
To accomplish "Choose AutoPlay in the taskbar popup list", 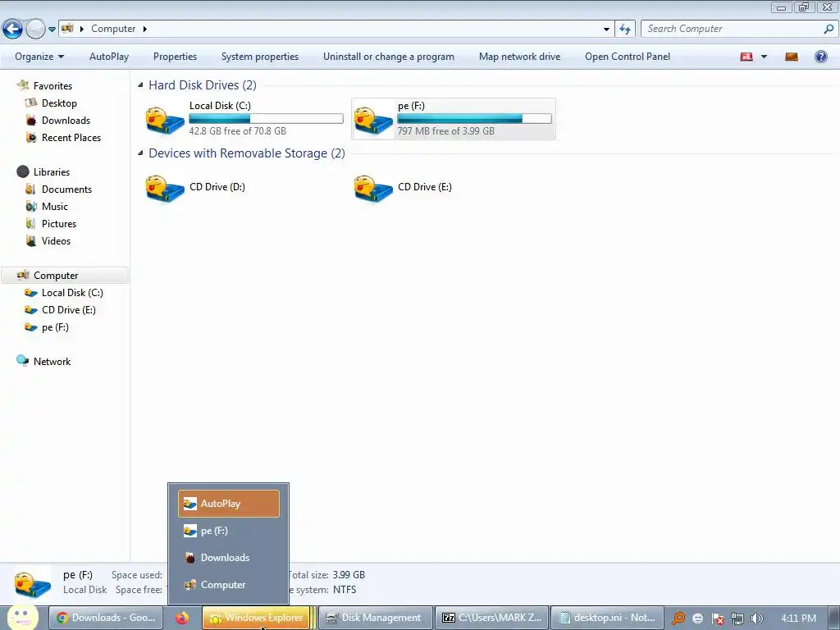I will coord(229,504).
